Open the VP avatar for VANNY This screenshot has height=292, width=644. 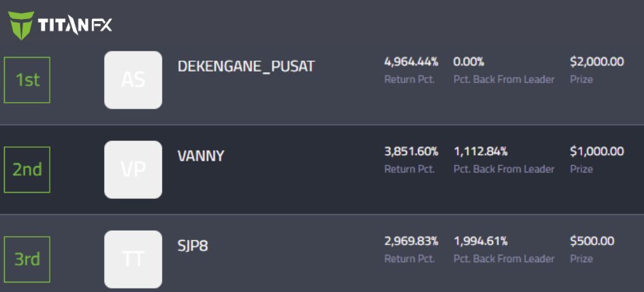pyautogui.click(x=133, y=169)
